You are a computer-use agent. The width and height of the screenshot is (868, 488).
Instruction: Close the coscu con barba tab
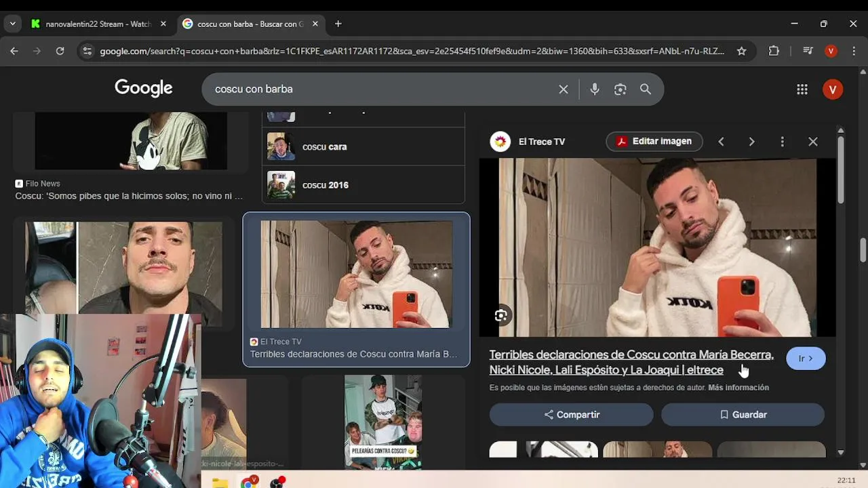pyautogui.click(x=315, y=24)
